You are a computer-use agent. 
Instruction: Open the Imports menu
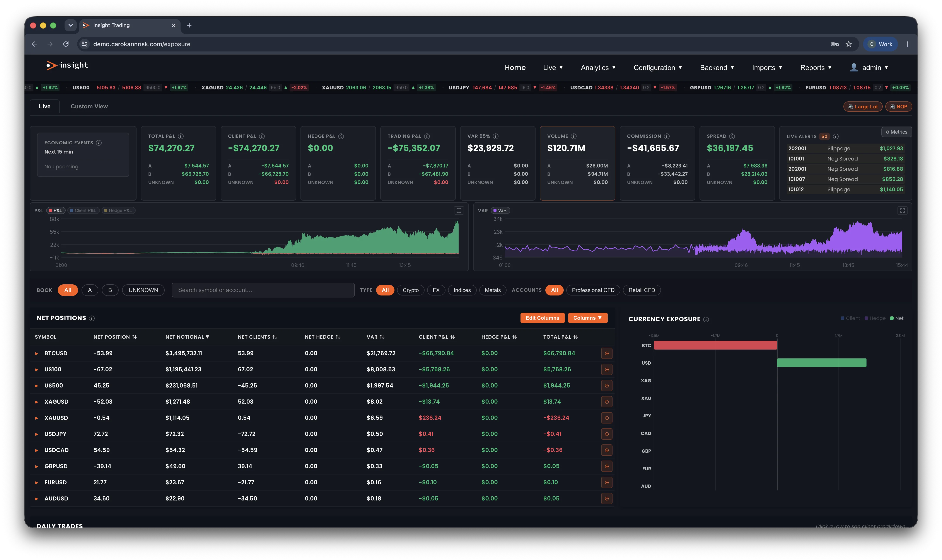point(767,68)
